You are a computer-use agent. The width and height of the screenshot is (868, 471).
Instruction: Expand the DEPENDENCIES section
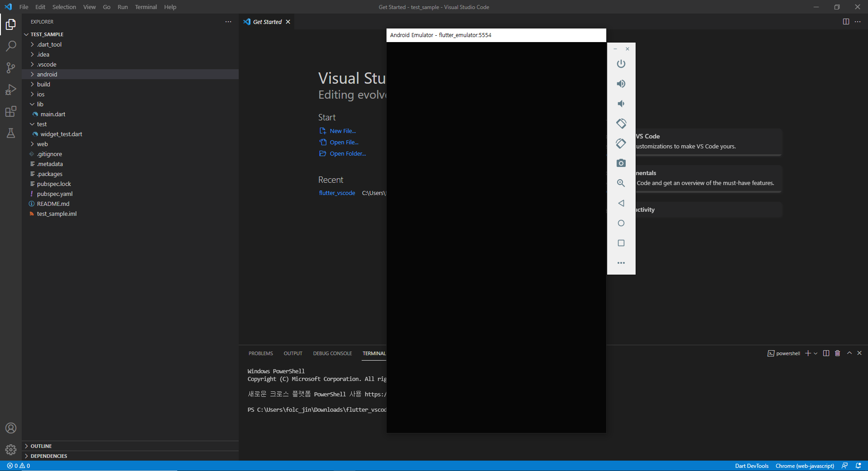click(130, 456)
